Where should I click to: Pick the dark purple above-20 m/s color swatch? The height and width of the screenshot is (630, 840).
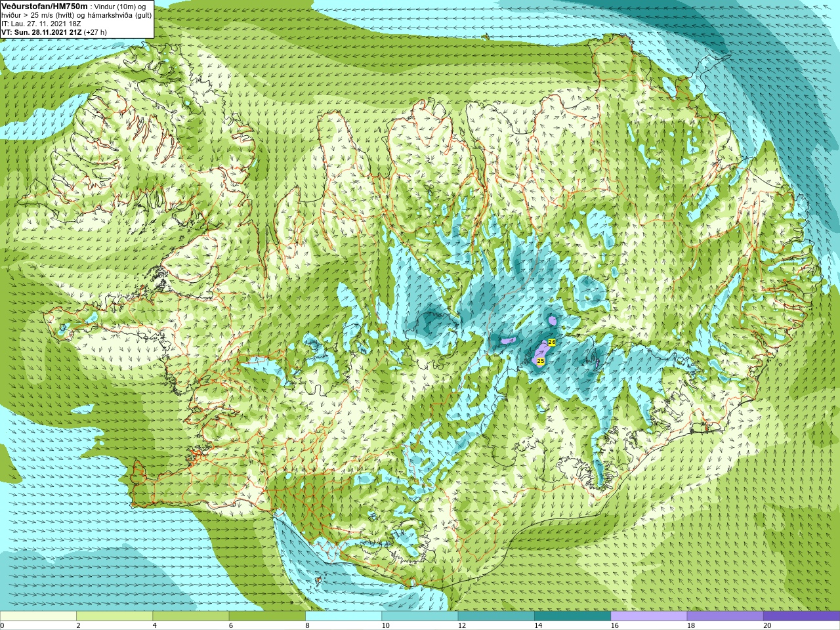801,616
